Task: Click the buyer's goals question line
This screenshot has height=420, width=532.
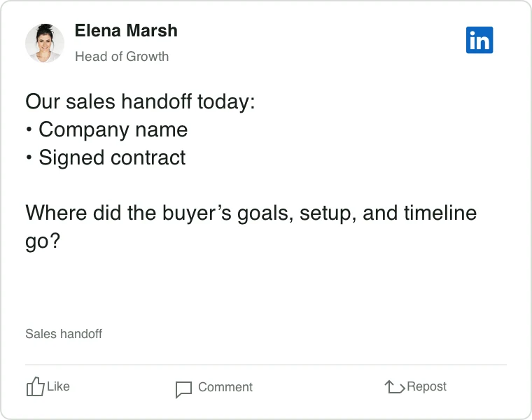Action: coord(251,213)
